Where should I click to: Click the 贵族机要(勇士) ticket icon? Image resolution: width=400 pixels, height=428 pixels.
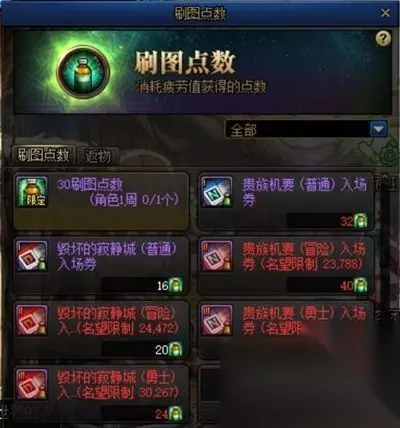217,320
